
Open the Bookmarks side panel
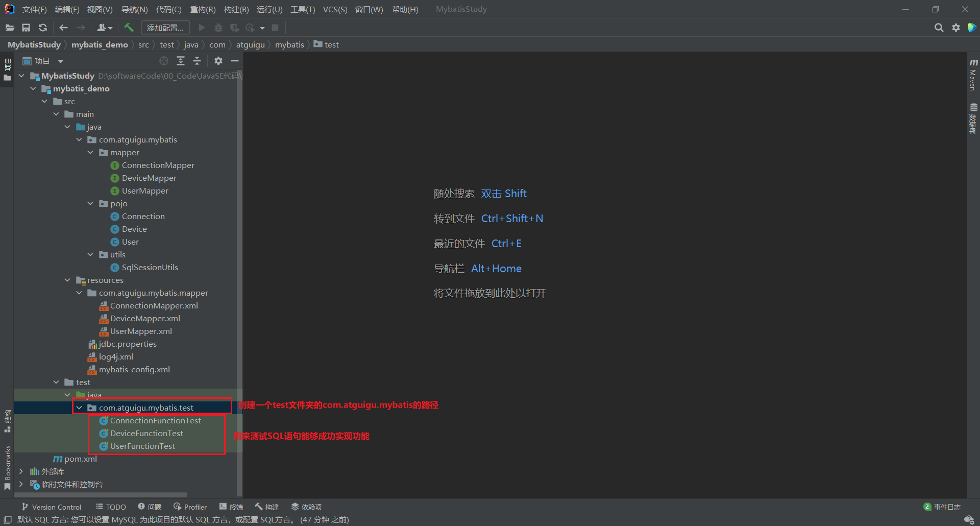[7, 468]
